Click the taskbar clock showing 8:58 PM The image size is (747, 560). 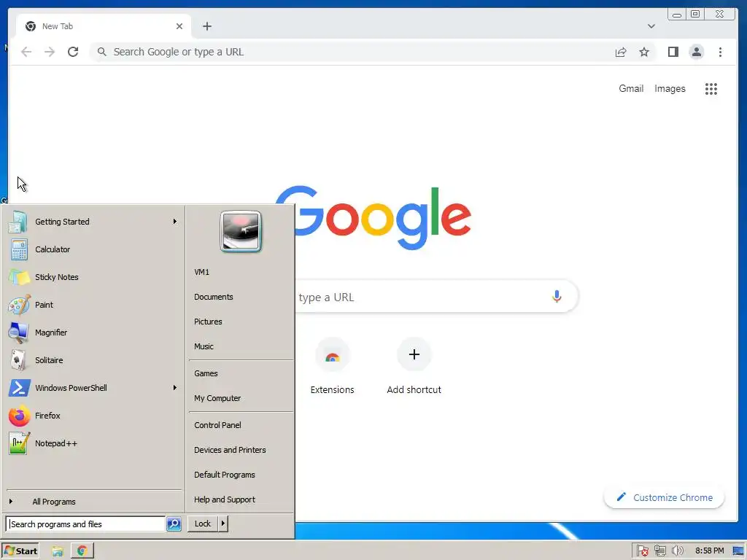tap(709, 551)
